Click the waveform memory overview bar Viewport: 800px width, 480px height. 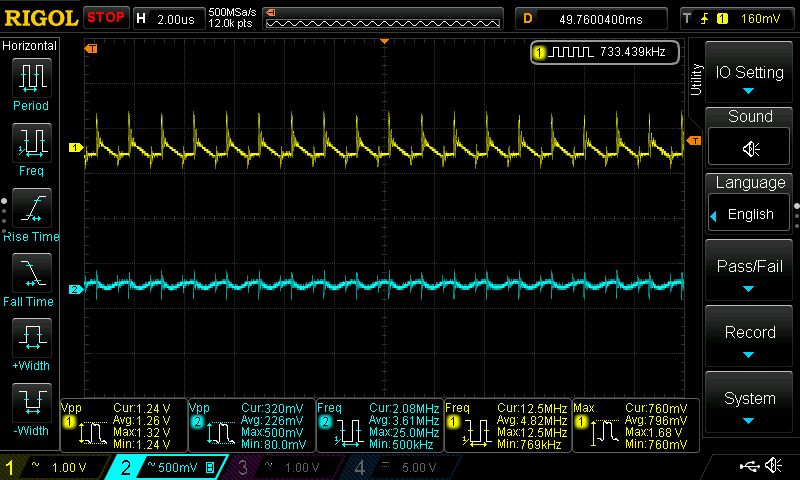click(x=383, y=19)
